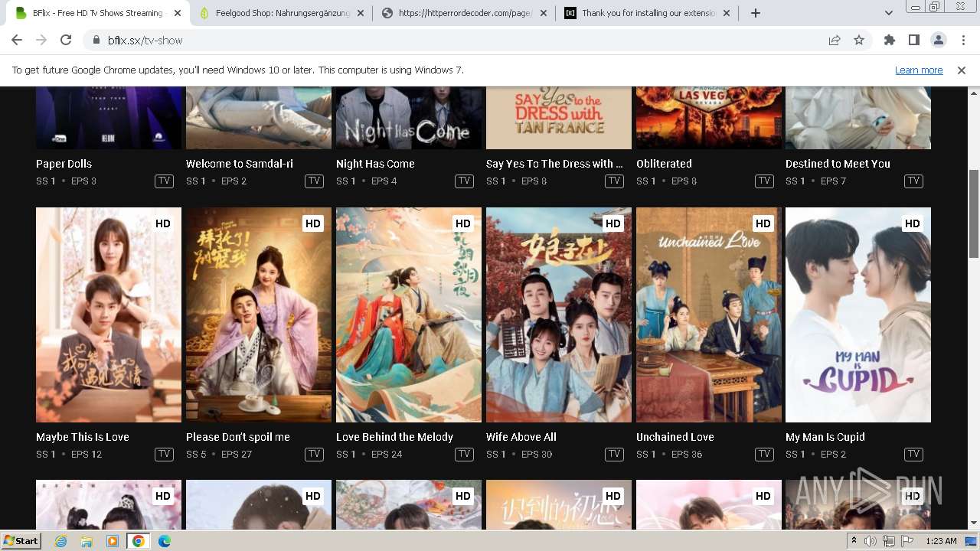Open Love Behind the Melody poster
980x551 pixels.
point(409,315)
